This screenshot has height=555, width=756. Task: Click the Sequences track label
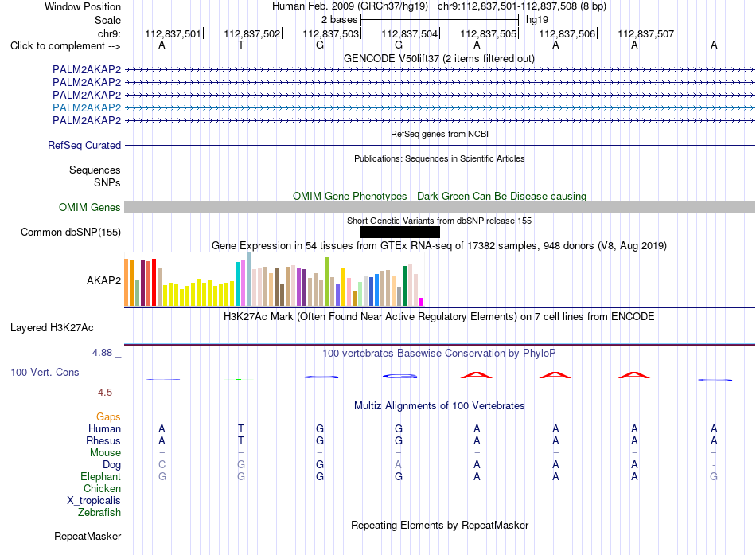[95, 170]
